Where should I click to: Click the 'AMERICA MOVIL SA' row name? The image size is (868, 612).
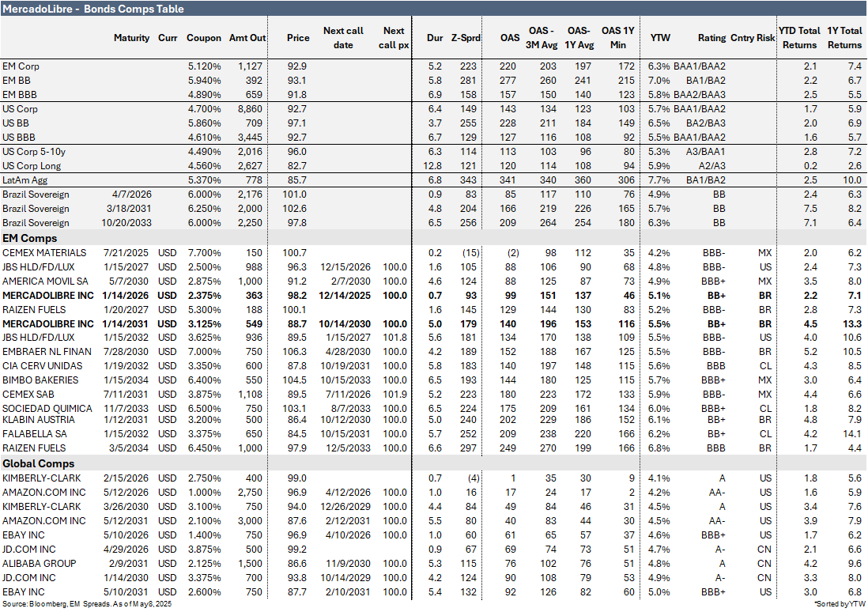click(x=45, y=281)
